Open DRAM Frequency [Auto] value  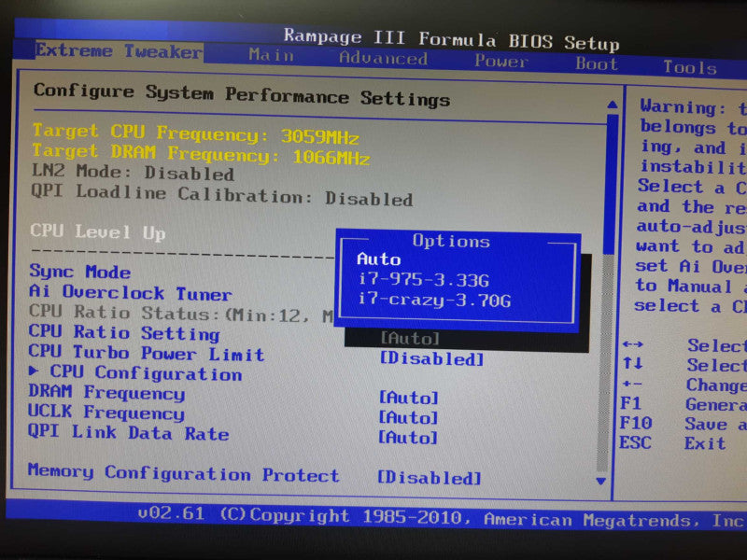tap(408, 398)
